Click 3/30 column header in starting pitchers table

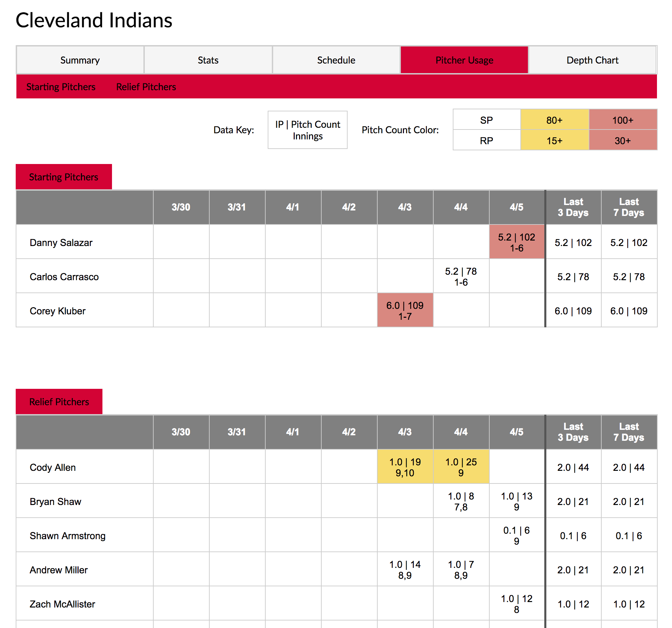tap(181, 207)
